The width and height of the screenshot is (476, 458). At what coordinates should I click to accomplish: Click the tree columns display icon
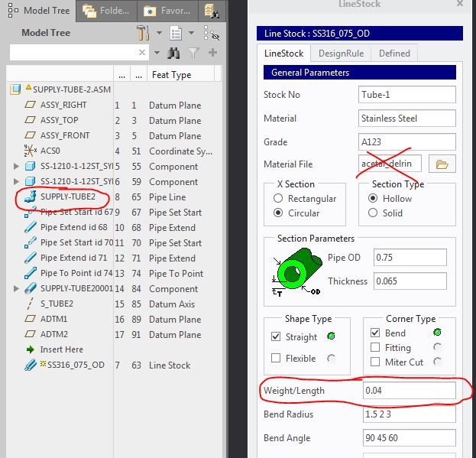(176, 33)
